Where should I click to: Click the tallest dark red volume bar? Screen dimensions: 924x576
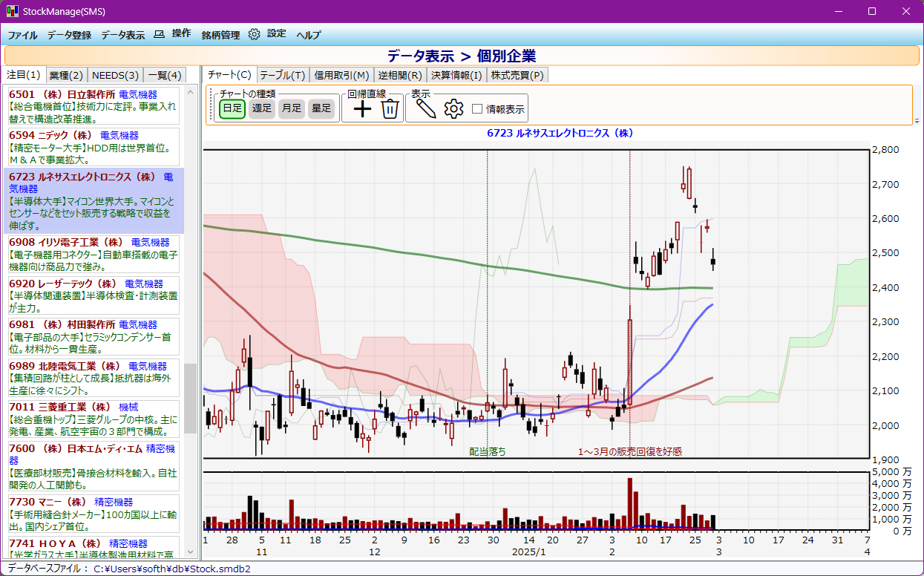click(x=630, y=503)
